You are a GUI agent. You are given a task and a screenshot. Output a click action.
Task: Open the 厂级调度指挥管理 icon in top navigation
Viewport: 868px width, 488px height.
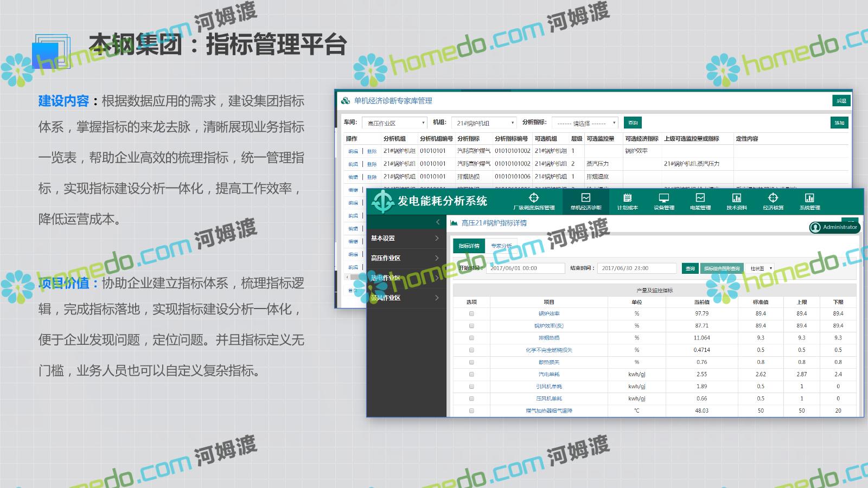(534, 197)
